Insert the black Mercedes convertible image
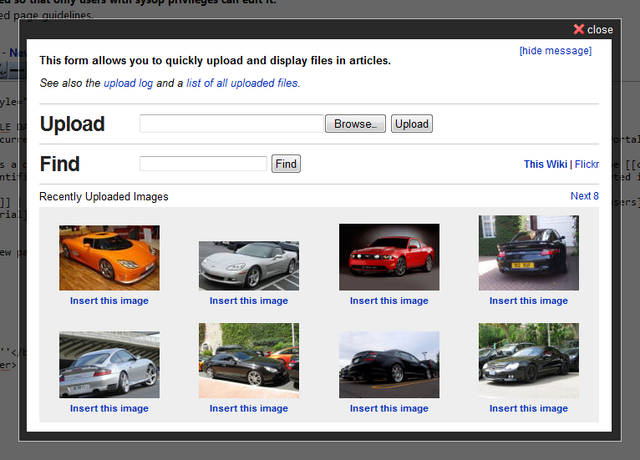Screen dimensions: 640x460 tap(529, 409)
